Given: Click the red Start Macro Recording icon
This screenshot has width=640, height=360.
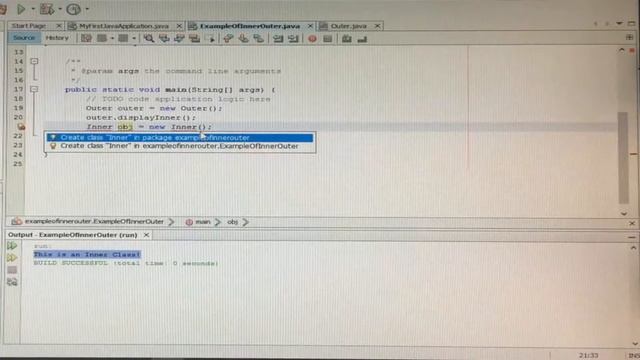Looking at the screenshot, I should (312, 39).
